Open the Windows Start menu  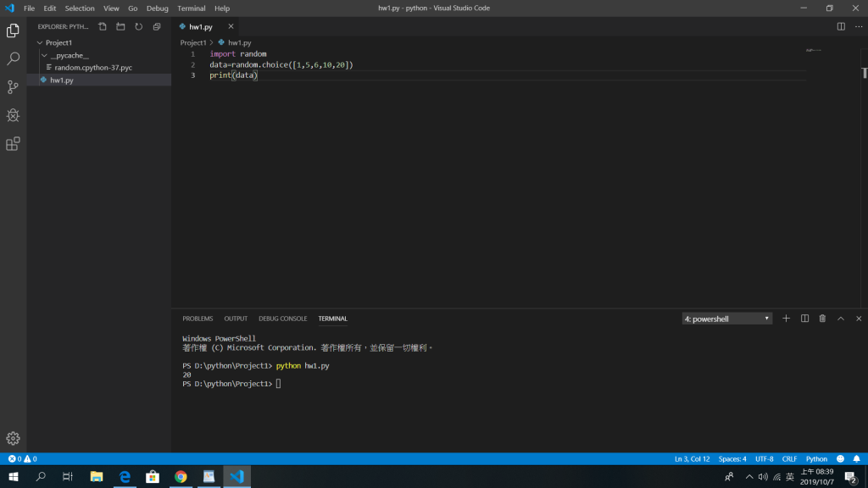click(14, 476)
